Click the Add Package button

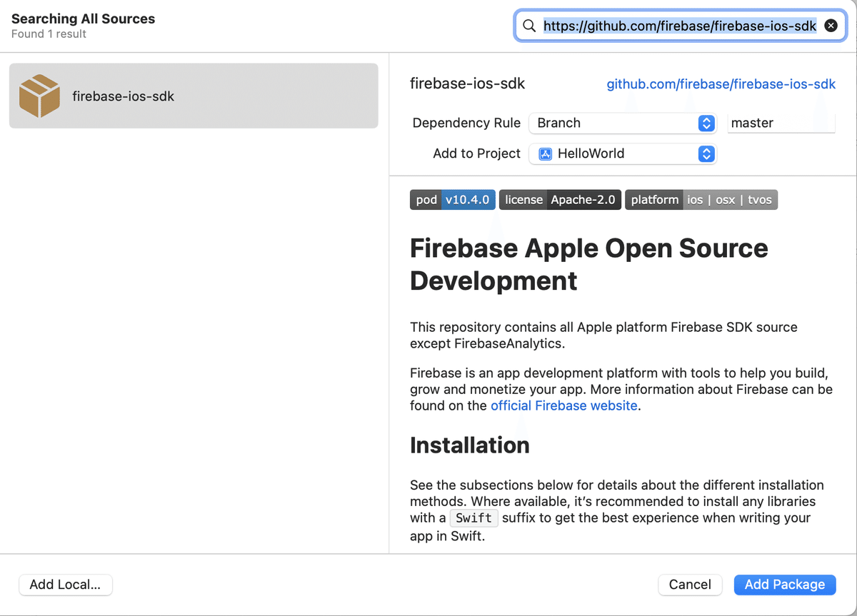click(x=784, y=585)
